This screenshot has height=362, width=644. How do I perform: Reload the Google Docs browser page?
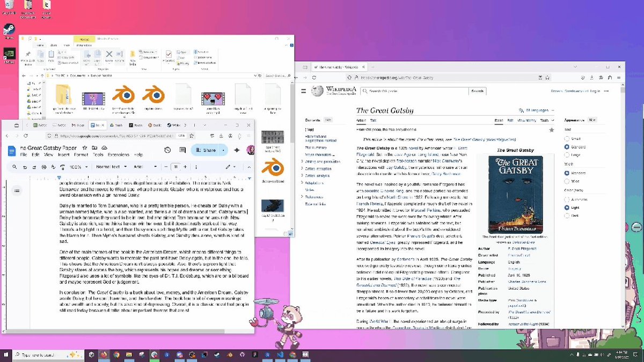(26, 136)
